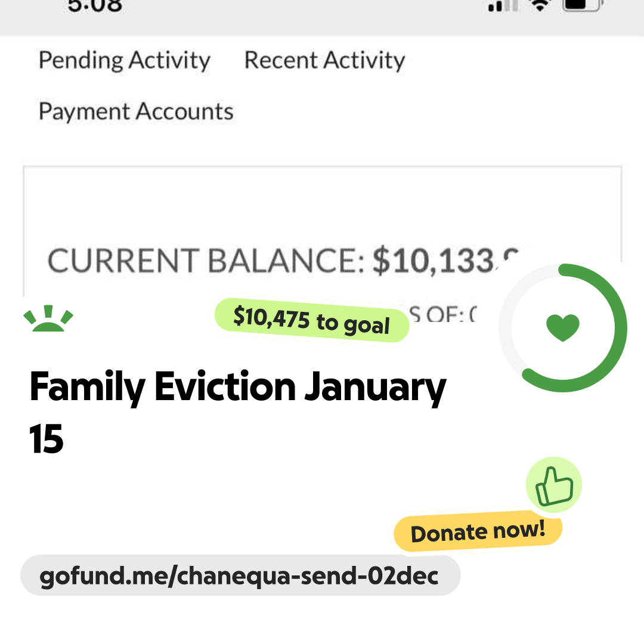Tap the "$10,475 to goal" badge
This screenshot has height=644, width=644.
(x=312, y=320)
